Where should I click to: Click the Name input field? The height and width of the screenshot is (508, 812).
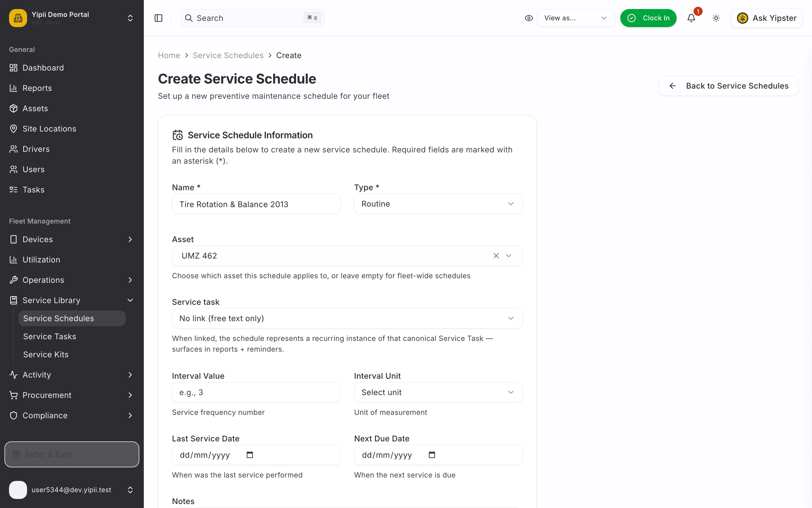(x=256, y=204)
